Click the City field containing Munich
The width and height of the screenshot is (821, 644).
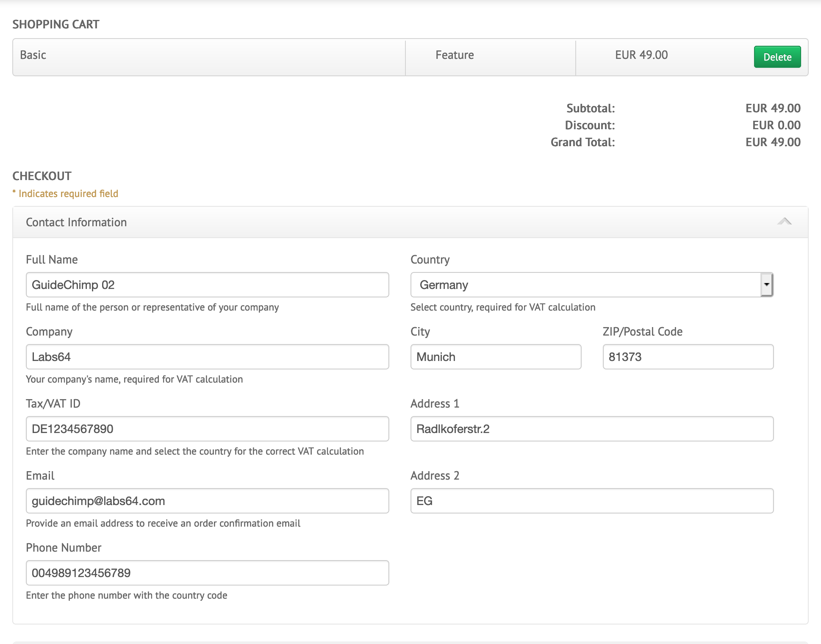pyautogui.click(x=496, y=357)
